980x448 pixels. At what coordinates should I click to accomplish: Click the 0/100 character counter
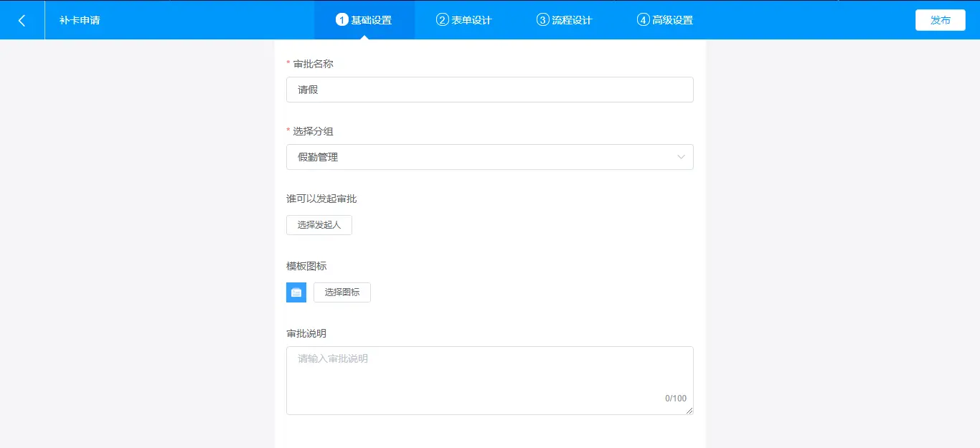click(676, 399)
